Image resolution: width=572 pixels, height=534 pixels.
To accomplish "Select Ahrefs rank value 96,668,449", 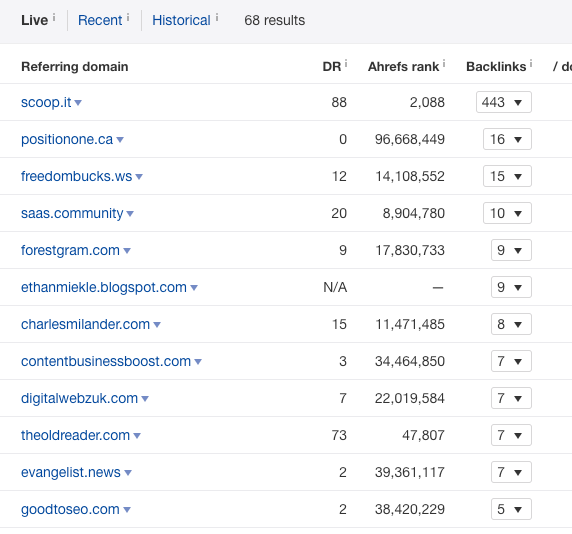I will (410, 139).
